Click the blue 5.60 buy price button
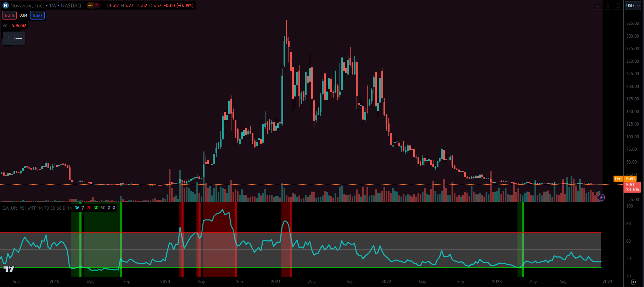This screenshot has height=287, width=644. tap(37, 15)
